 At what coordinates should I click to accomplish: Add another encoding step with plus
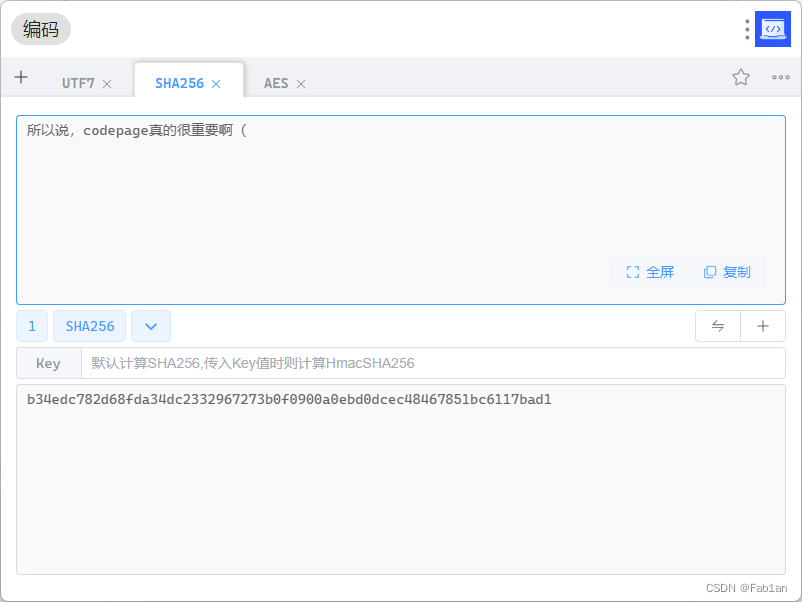[x=763, y=326]
